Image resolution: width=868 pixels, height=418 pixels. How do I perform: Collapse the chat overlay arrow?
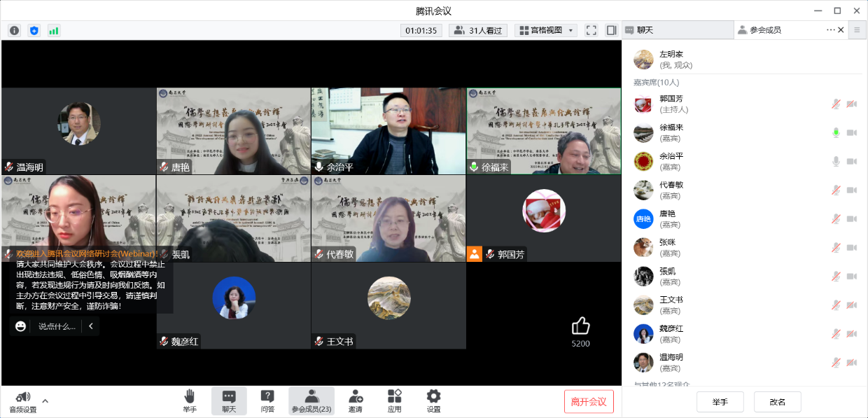91,326
